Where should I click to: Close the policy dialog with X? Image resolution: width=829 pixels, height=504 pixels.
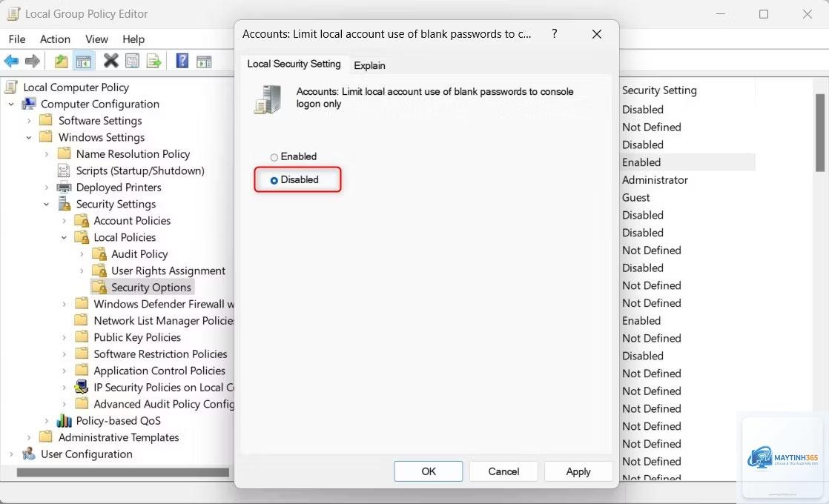(597, 34)
